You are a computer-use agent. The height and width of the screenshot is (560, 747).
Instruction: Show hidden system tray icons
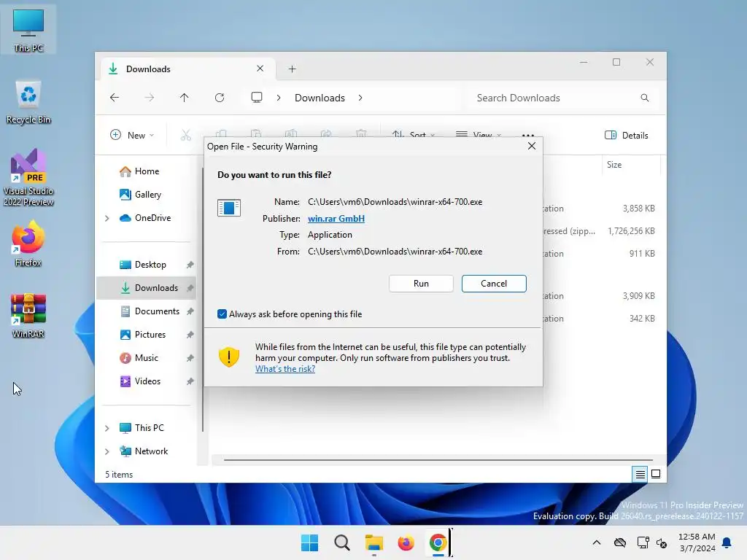tap(597, 542)
